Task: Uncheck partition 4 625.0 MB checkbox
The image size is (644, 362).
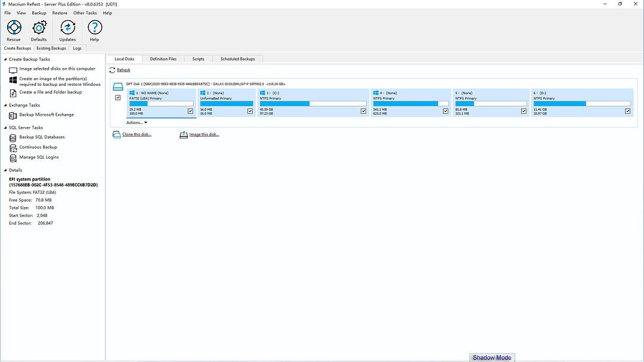Action: coord(445,111)
